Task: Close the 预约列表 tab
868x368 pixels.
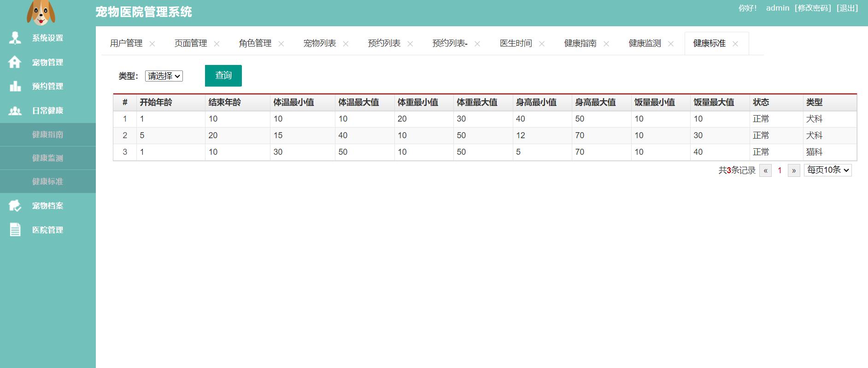Action: (410, 44)
